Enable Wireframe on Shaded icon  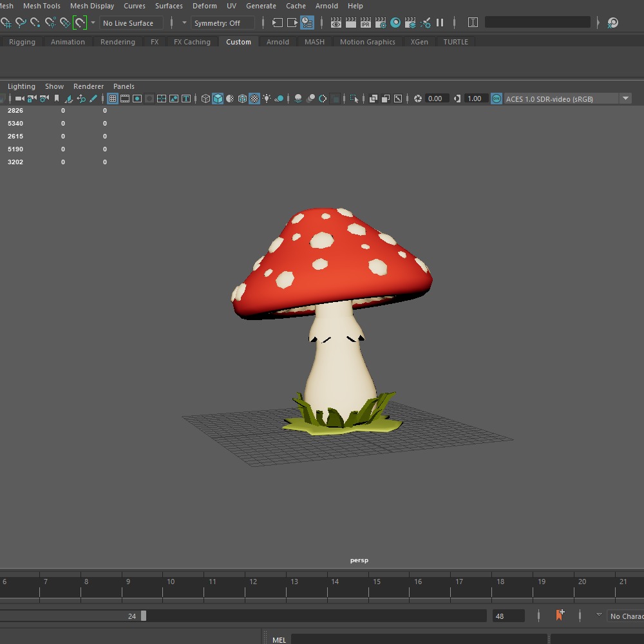[x=242, y=99]
